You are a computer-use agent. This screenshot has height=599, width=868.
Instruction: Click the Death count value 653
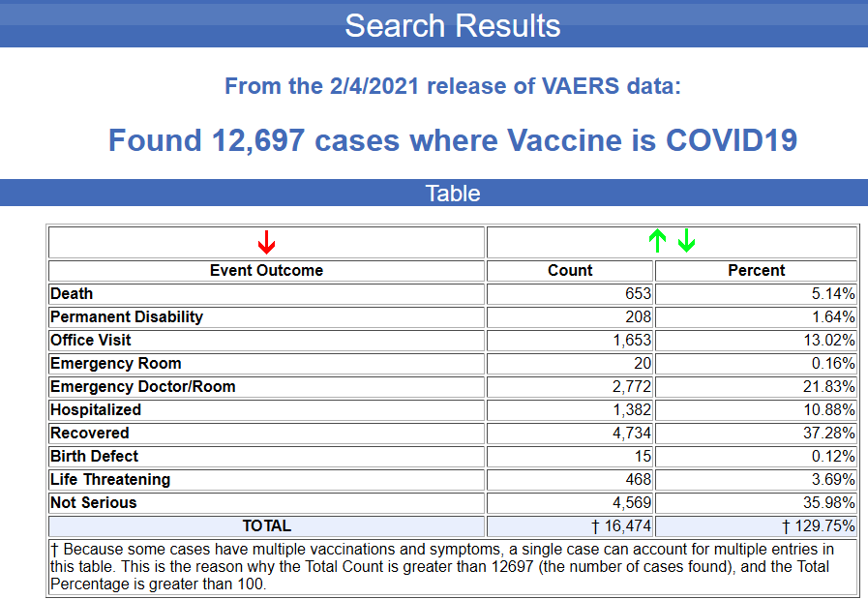pyautogui.click(x=639, y=294)
